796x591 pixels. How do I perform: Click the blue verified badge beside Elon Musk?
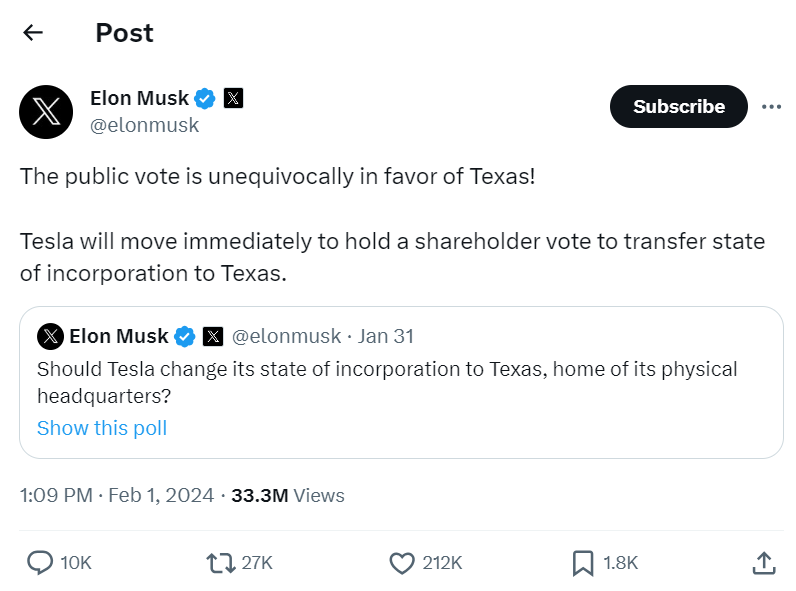coord(206,98)
